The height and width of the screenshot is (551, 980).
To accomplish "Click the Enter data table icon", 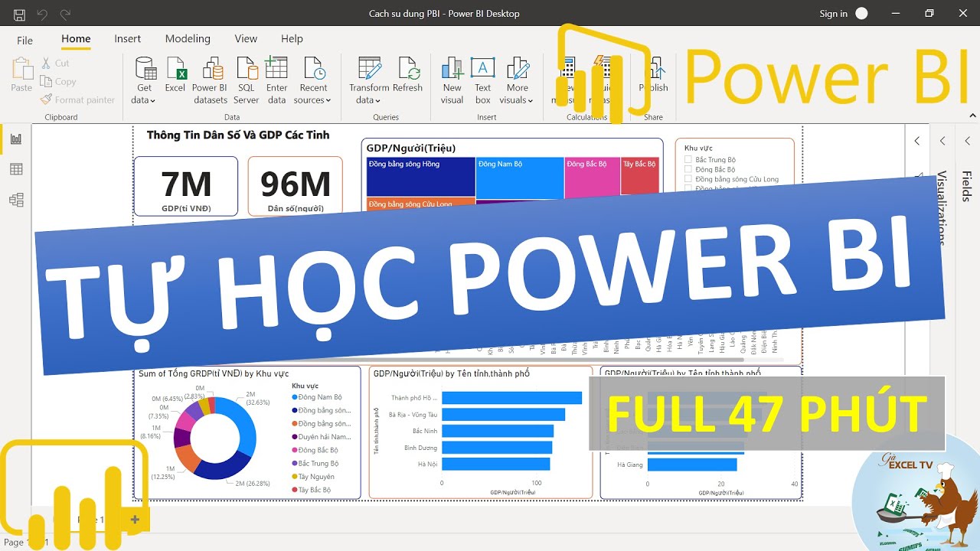I will tap(276, 69).
